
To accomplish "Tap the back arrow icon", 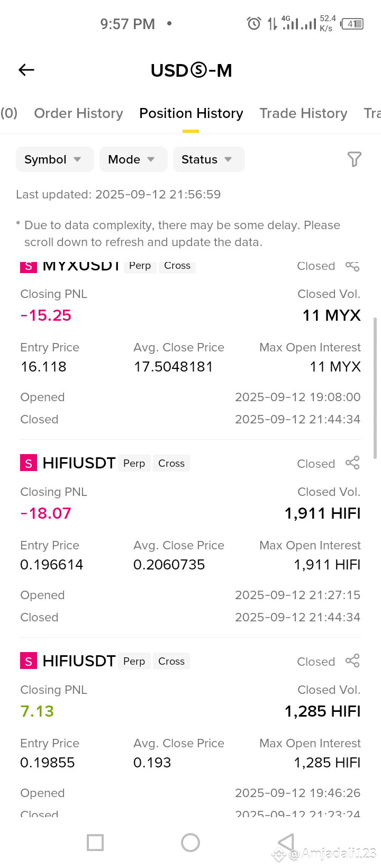I will (x=26, y=70).
